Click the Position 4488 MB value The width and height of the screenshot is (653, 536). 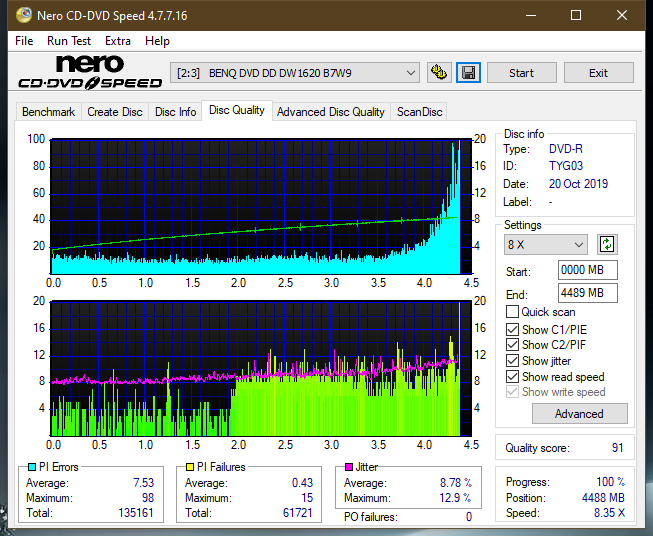pos(603,498)
